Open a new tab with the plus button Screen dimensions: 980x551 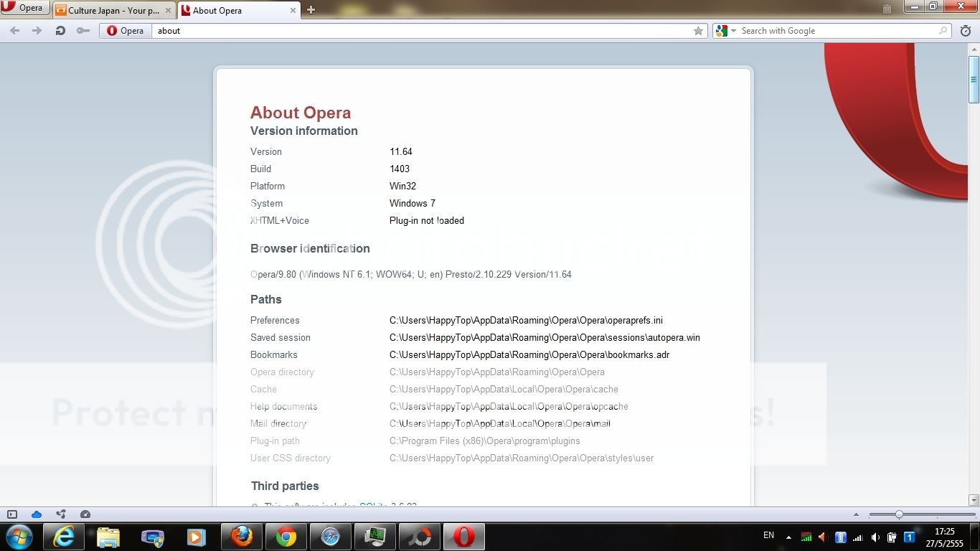310,10
